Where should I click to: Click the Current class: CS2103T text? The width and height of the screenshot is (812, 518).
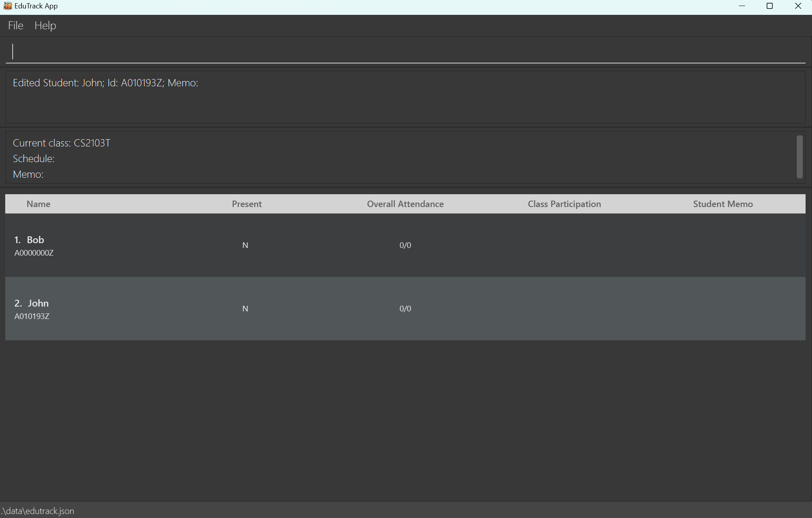[x=61, y=143]
